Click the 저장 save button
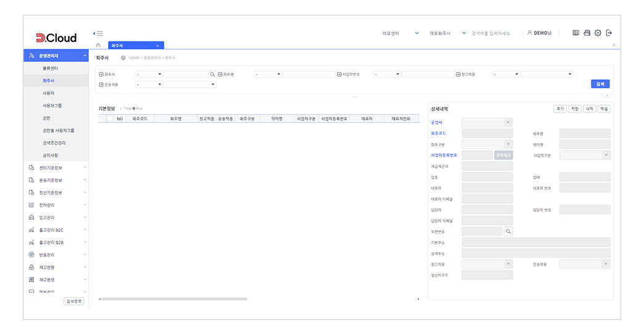Image resolution: width=644 pixels, height=336 pixels. [x=574, y=109]
